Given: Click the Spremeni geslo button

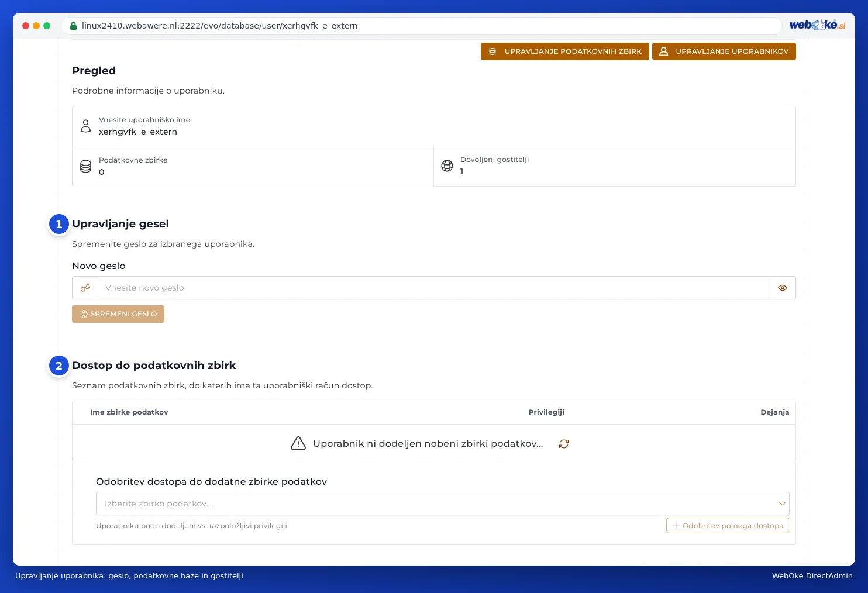Looking at the screenshot, I should tap(118, 314).
